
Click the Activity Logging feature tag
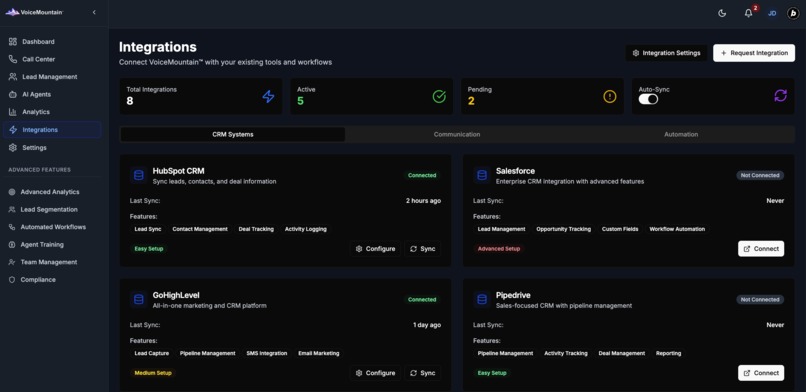306,229
